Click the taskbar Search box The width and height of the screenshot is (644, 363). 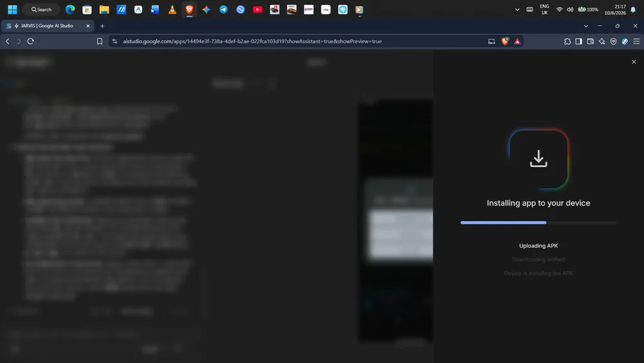point(41,10)
